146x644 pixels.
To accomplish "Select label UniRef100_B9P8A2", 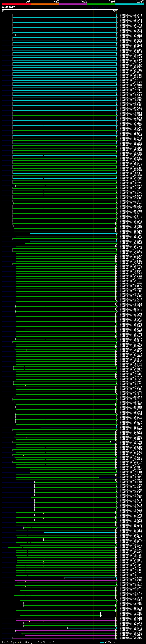I will [x=131, y=289].
